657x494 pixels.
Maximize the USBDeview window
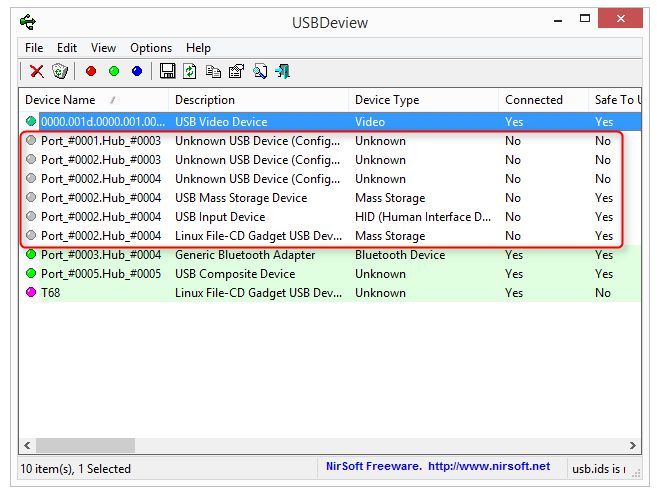[x=585, y=18]
